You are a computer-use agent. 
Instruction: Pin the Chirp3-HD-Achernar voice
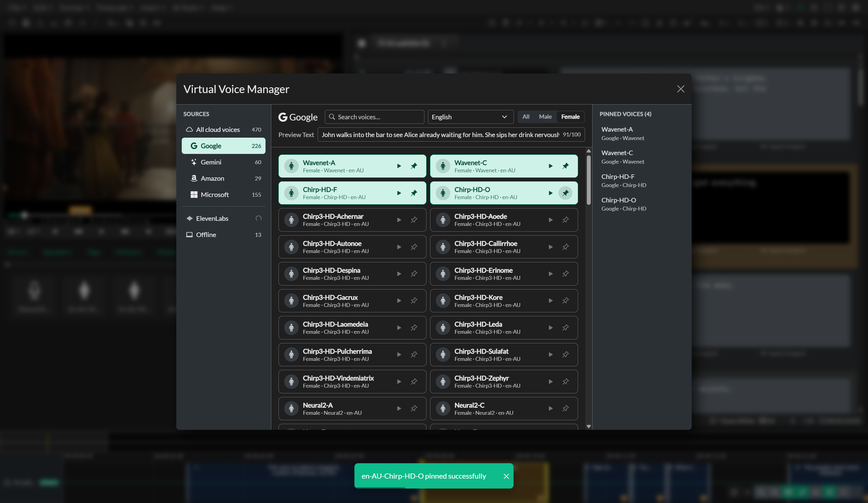point(414,220)
